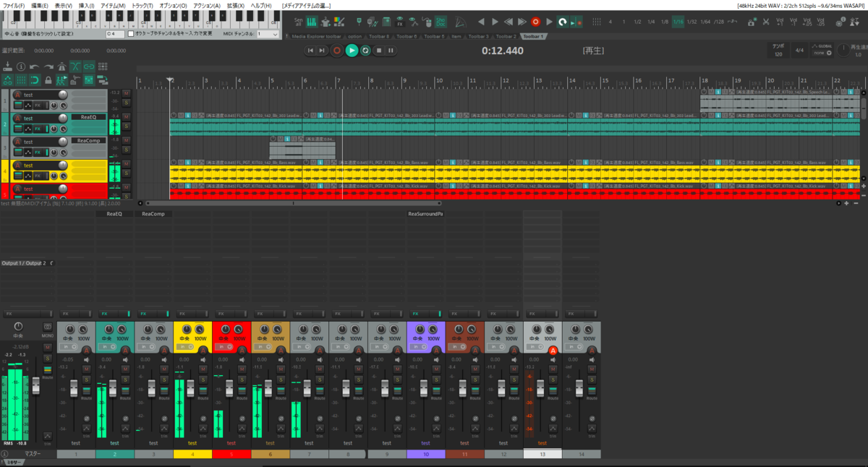Arm record on track 3 in track panel

pos(17,142)
